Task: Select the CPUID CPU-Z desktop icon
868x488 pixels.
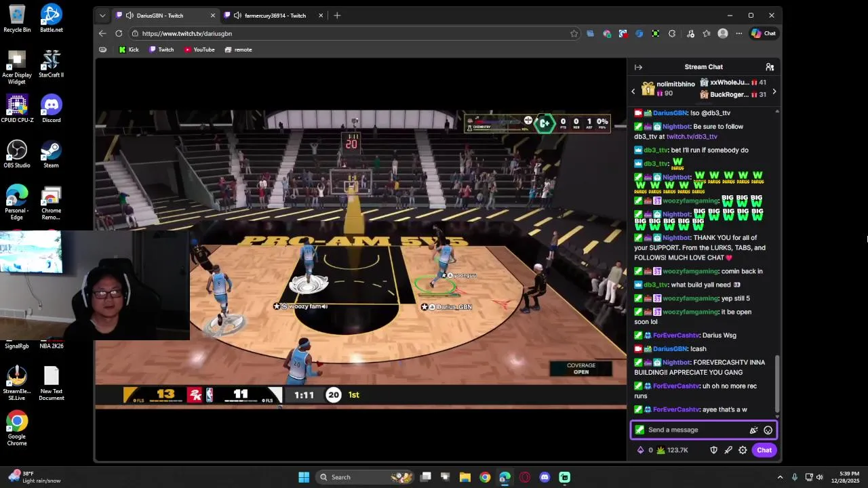Action: coord(17,109)
